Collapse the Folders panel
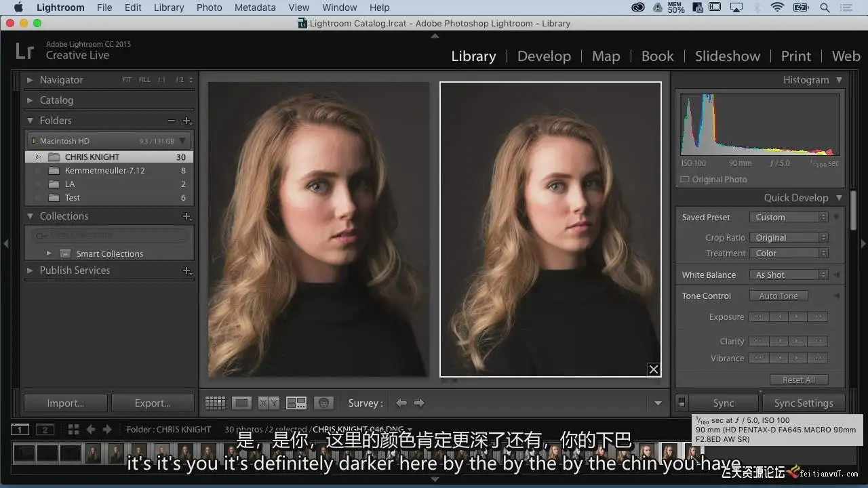The image size is (868, 488). click(30, 121)
